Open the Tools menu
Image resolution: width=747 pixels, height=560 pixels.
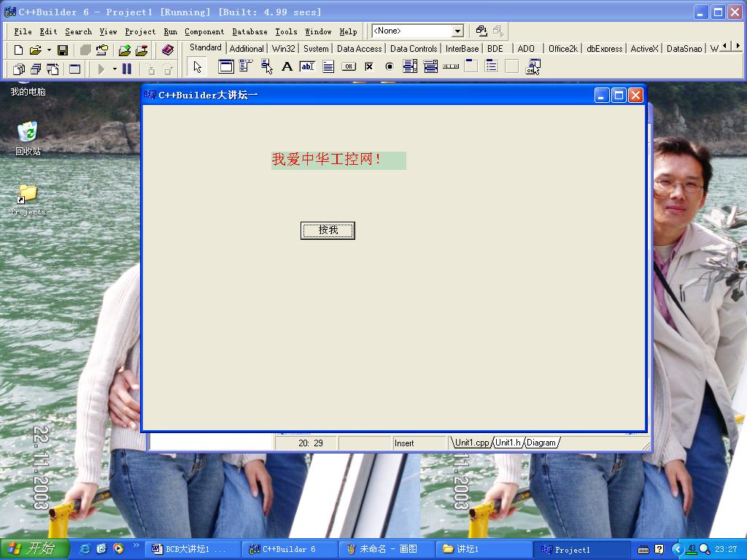pyautogui.click(x=286, y=31)
